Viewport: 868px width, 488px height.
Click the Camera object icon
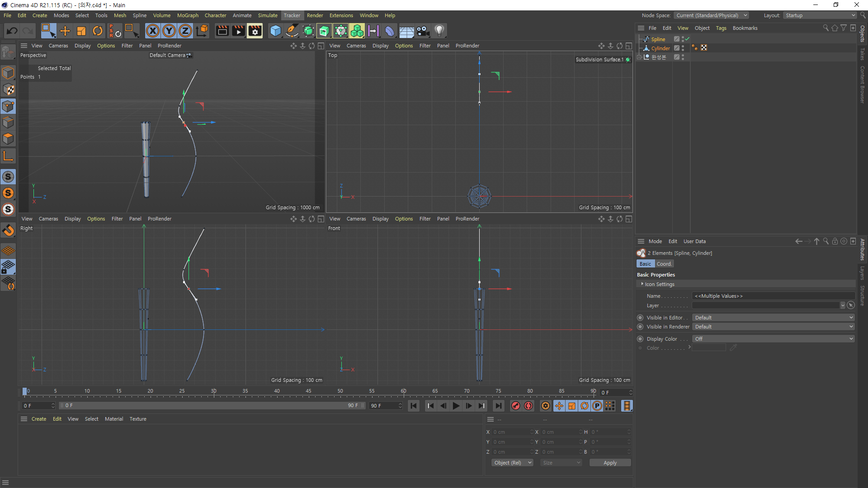(423, 31)
